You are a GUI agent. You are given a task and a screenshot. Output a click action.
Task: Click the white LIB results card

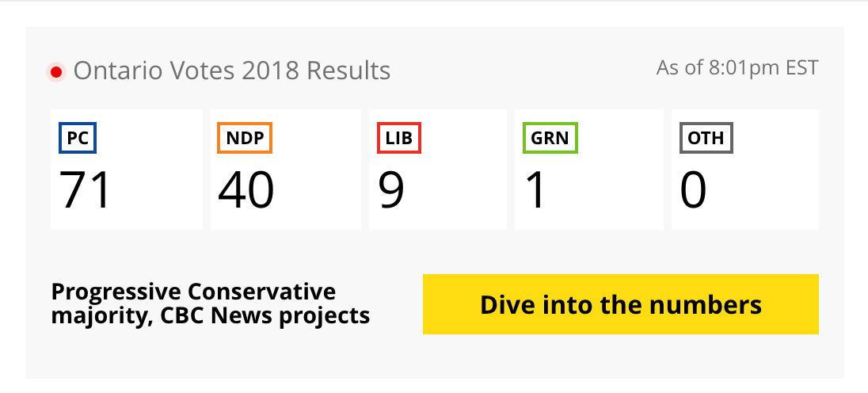[x=438, y=170]
